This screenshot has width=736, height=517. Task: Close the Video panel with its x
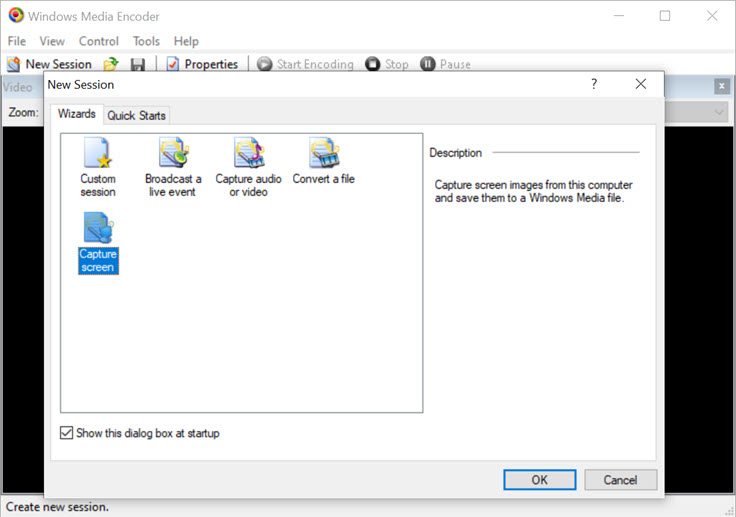tap(721, 86)
